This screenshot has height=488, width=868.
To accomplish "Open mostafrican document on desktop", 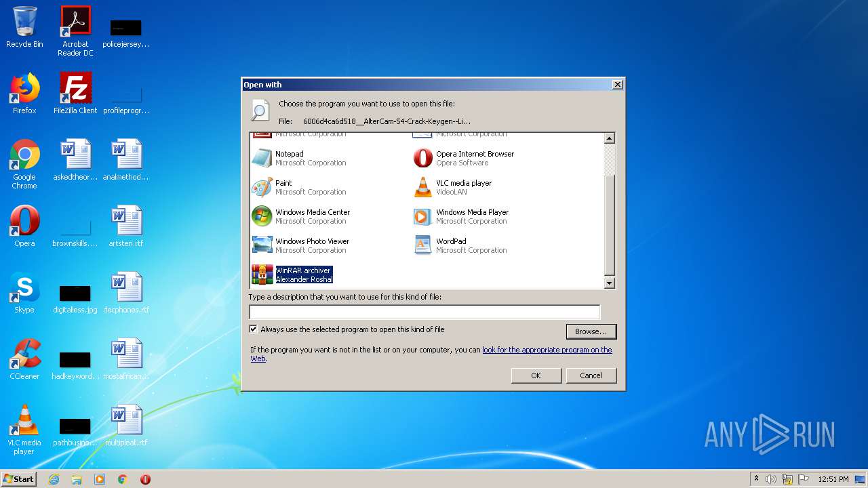I will point(126,359).
